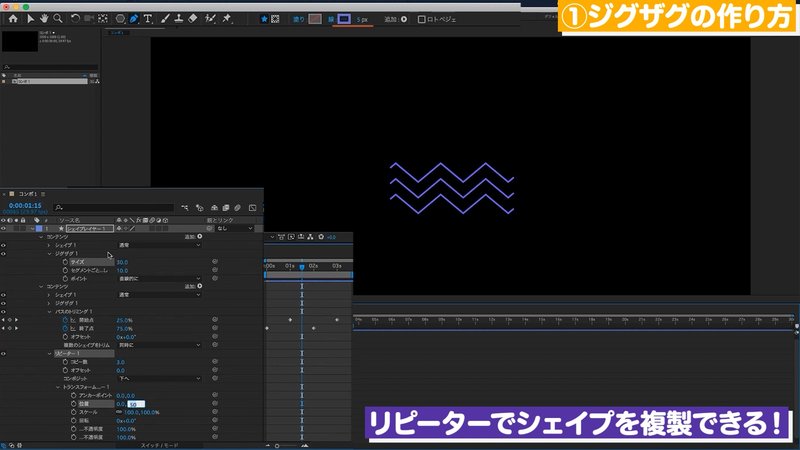Select the Puppet Pin tool
This screenshot has height=450, width=800.
click(227, 19)
